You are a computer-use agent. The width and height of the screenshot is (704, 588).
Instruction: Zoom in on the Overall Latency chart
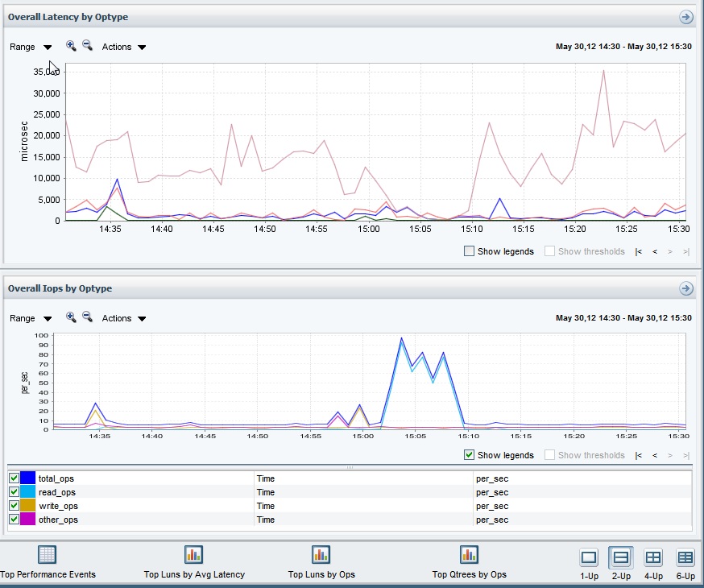71,45
